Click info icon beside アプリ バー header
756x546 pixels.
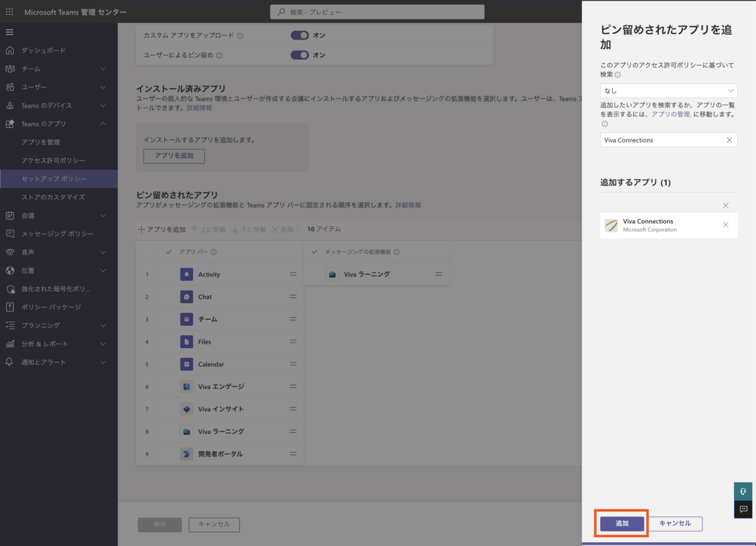pos(214,252)
